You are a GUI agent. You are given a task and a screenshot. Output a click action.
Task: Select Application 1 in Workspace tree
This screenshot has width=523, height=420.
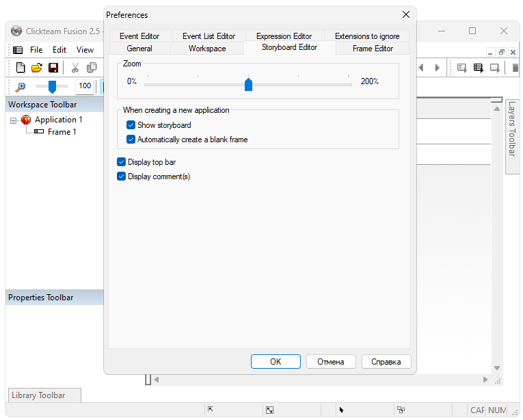59,120
